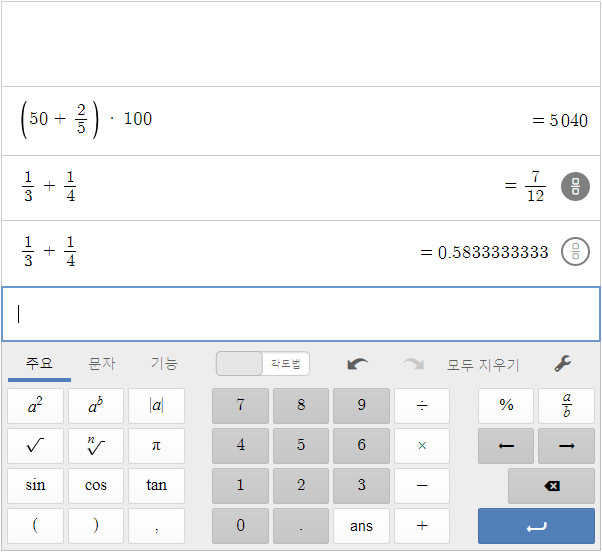The width and height of the screenshot is (602, 552).
Task: Insert a percent sign
Action: 506,406
